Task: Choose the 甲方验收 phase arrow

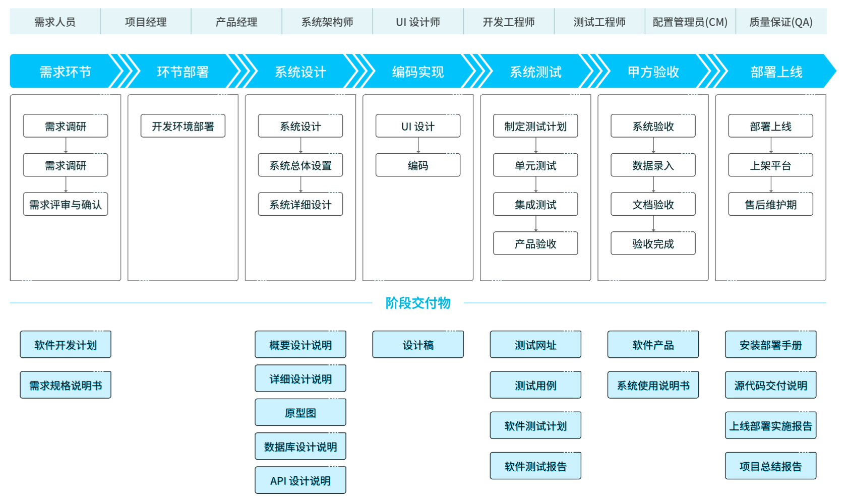Action: [x=653, y=72]
